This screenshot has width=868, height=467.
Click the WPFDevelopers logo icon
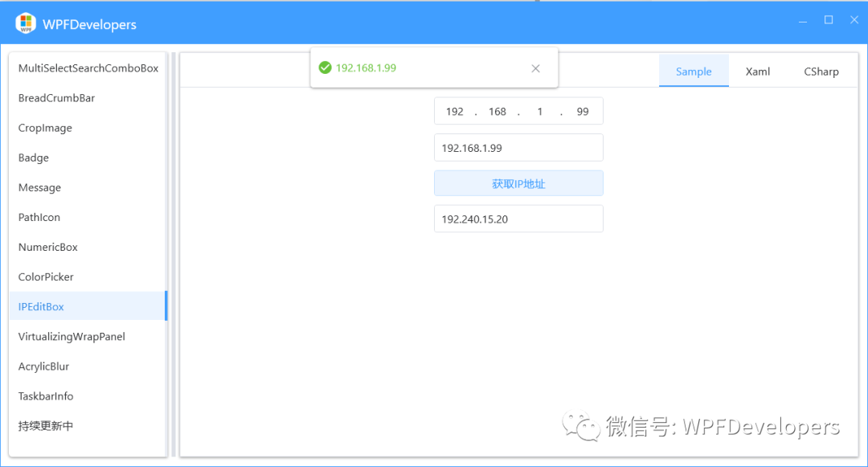click(24, 23)
